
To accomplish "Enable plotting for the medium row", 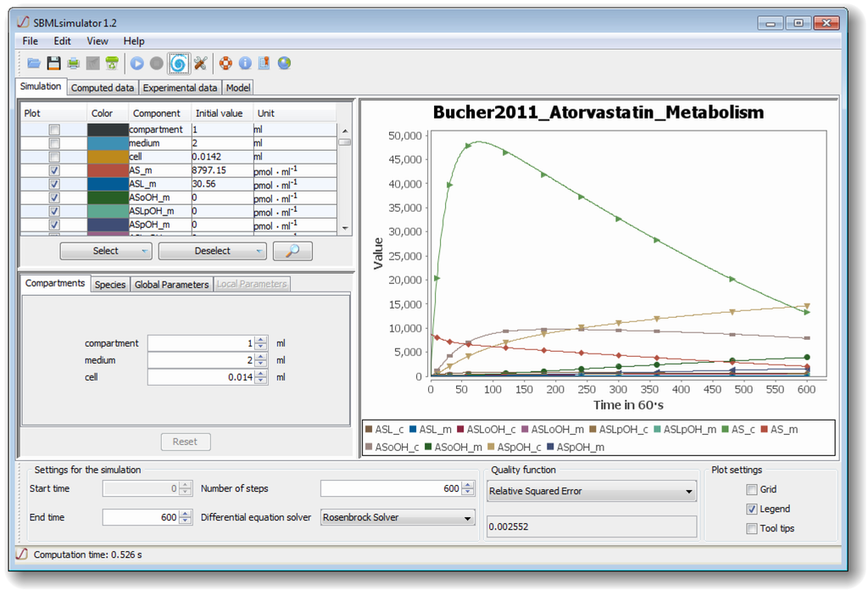I will pos(54,143).
